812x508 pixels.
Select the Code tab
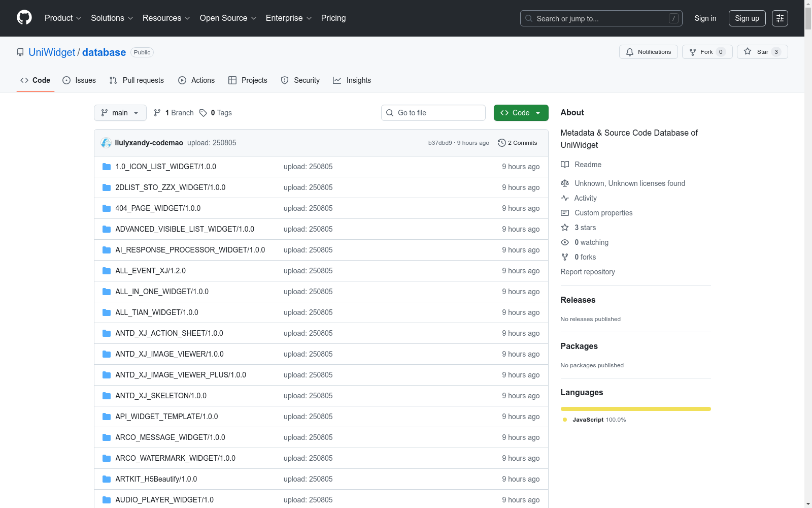click(36, 80)
